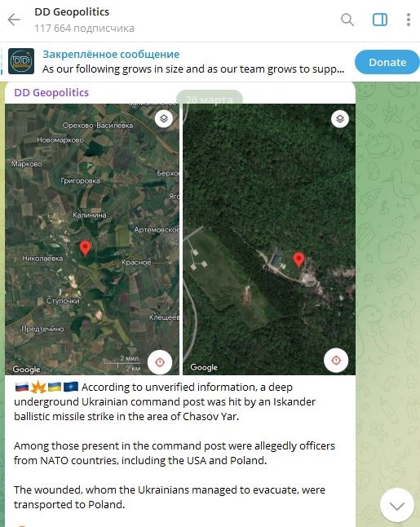Image resolution: width=420 pixels, height=527 pixels.
Task: Open the DD Geopolitics channel title header
Action: pyautogui.click(x=72, y=11)
